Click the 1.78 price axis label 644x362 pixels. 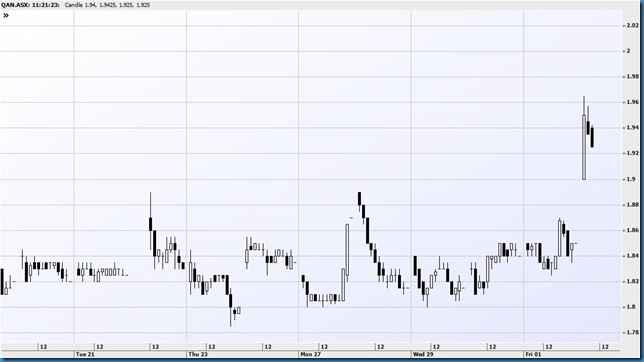633,332
